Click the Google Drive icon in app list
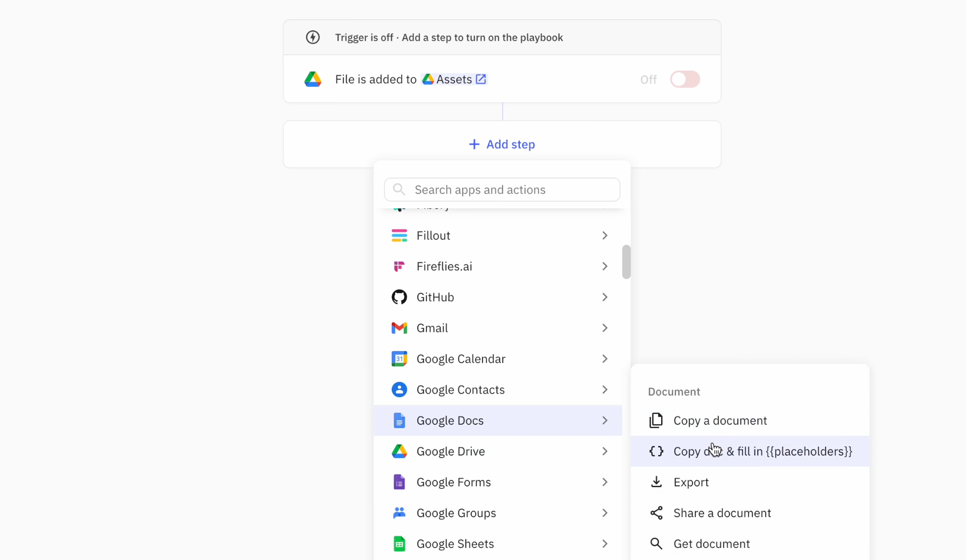The image size is (966, 560). tap(399, 451)
